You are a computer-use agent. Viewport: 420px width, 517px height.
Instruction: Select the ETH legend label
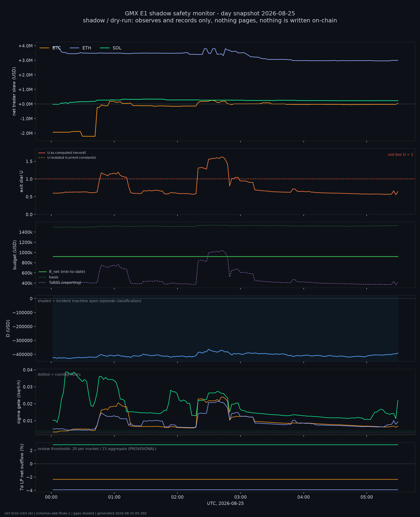(87, 48)
